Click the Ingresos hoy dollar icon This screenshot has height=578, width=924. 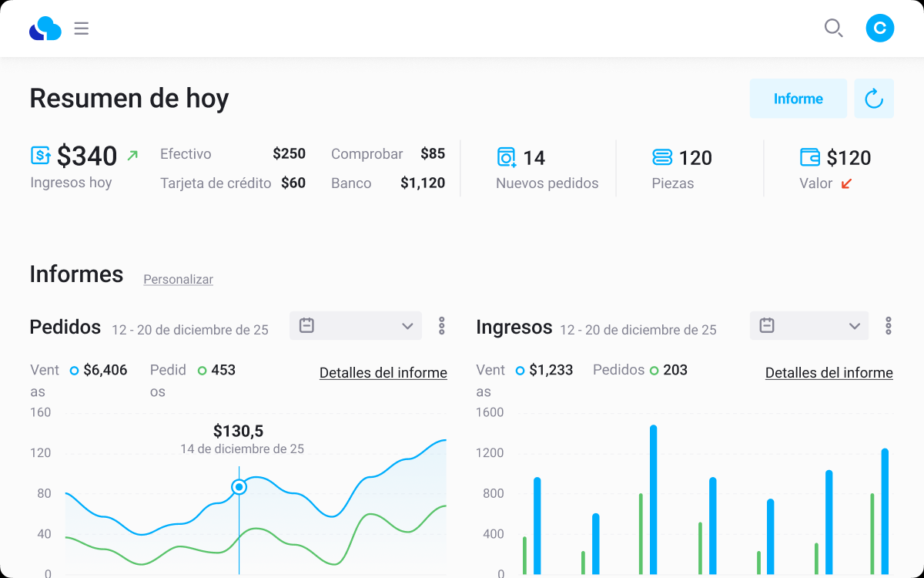coord(41,156)
